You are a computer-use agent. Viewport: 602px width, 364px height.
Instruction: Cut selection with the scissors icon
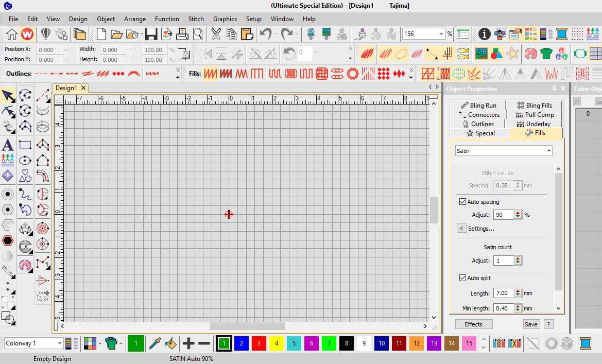click(216, 34)
